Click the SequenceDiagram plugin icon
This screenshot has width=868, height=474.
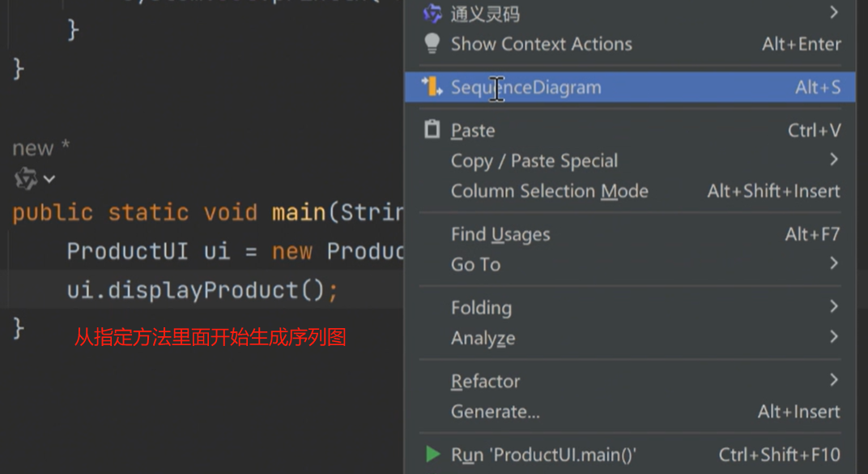[432, 87]
